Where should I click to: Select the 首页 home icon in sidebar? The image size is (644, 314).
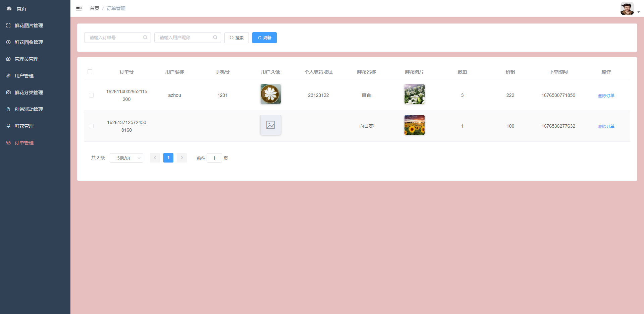point(8,8)
